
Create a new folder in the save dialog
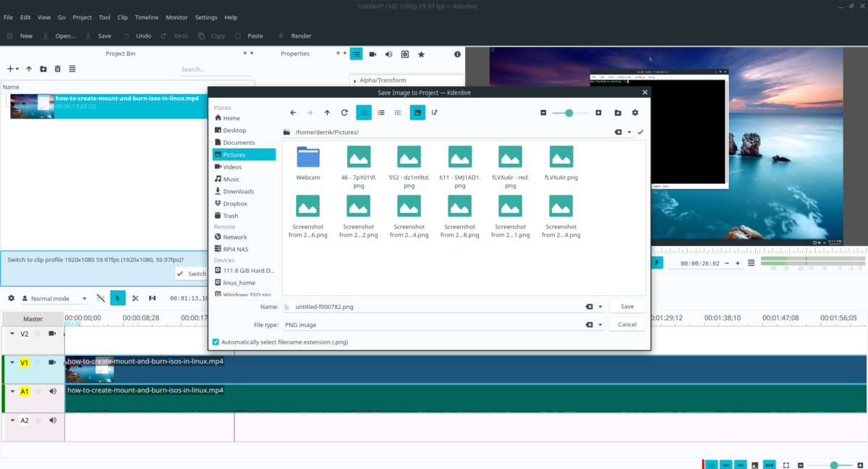click(617, 113)
